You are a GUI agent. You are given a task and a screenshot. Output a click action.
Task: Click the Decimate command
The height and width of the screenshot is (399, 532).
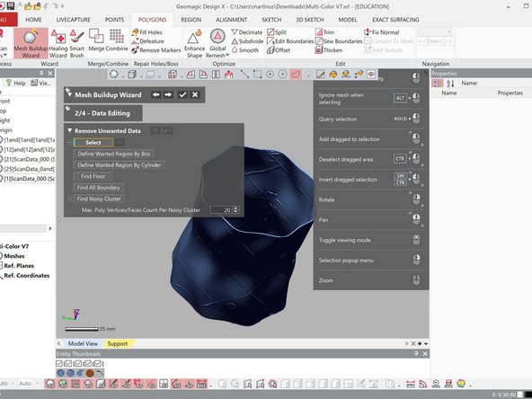pyautogui.click(x=247, y=32)
